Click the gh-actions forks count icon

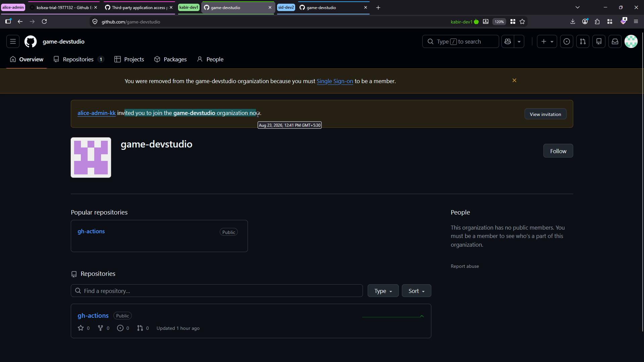click(100, 328)
